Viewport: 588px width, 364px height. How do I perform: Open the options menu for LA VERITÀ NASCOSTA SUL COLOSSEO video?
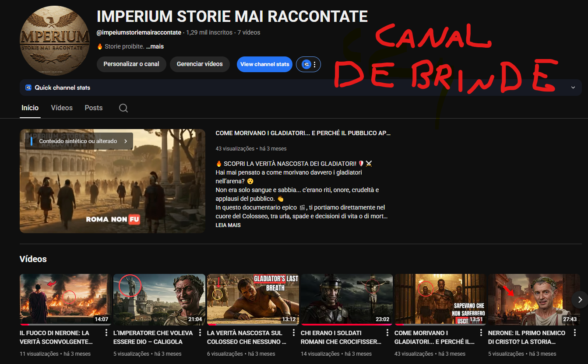tap(294, 333)
